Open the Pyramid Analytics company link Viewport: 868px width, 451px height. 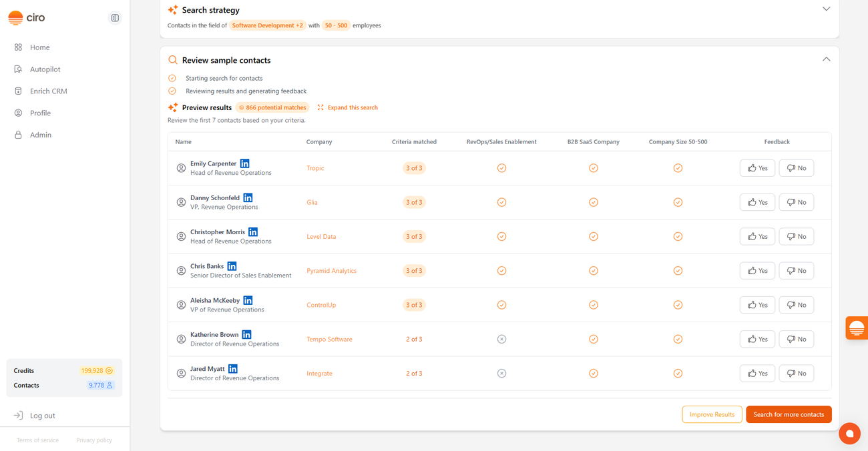331,271
